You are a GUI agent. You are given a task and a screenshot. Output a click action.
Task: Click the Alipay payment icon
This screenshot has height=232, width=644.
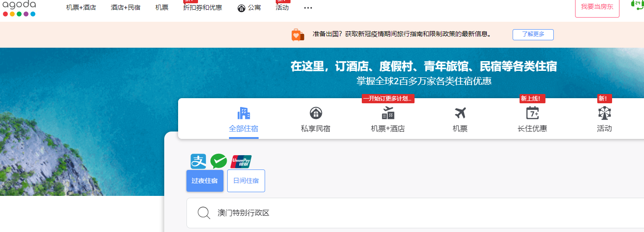pyautogui.click(x=198, y=161)
